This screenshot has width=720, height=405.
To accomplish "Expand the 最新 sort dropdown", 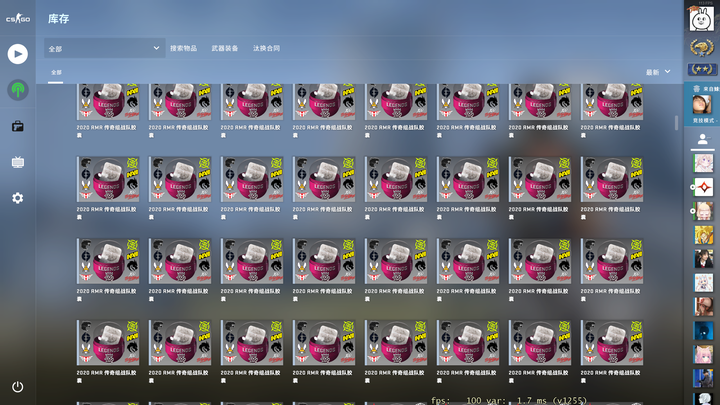I will click(658, 72).
